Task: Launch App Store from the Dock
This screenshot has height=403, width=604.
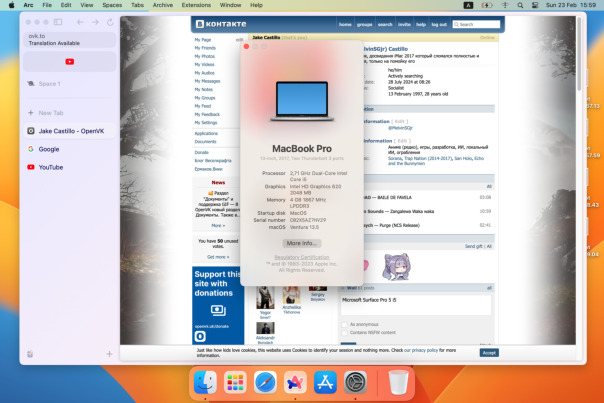Action: 325,381
